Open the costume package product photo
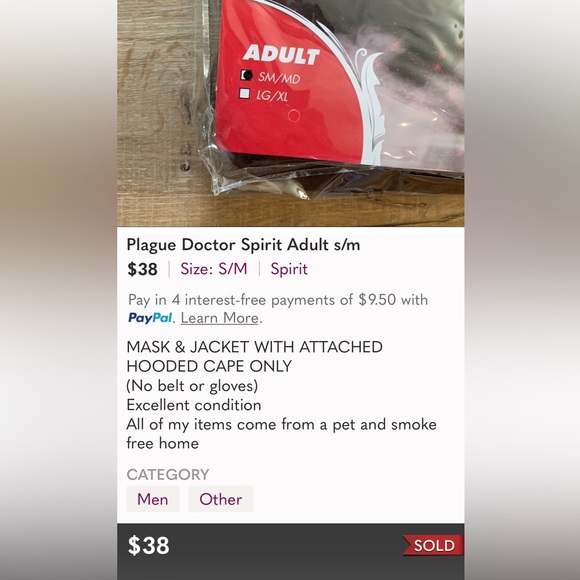580x580 pixels. point(291,113)
